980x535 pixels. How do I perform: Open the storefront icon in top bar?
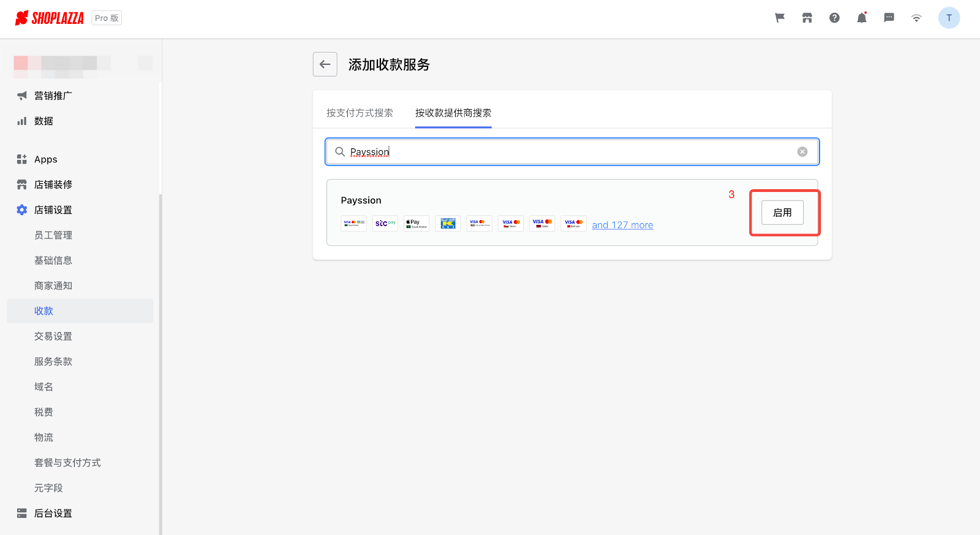pyautogui.click(x=807, y=18)
